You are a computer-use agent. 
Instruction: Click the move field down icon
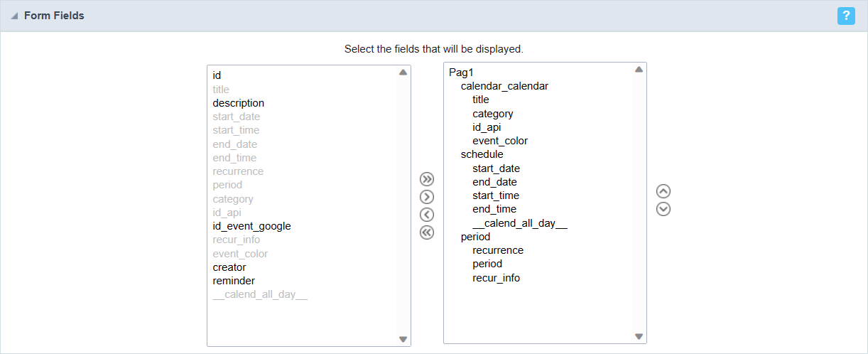click(x=663, y=209)
